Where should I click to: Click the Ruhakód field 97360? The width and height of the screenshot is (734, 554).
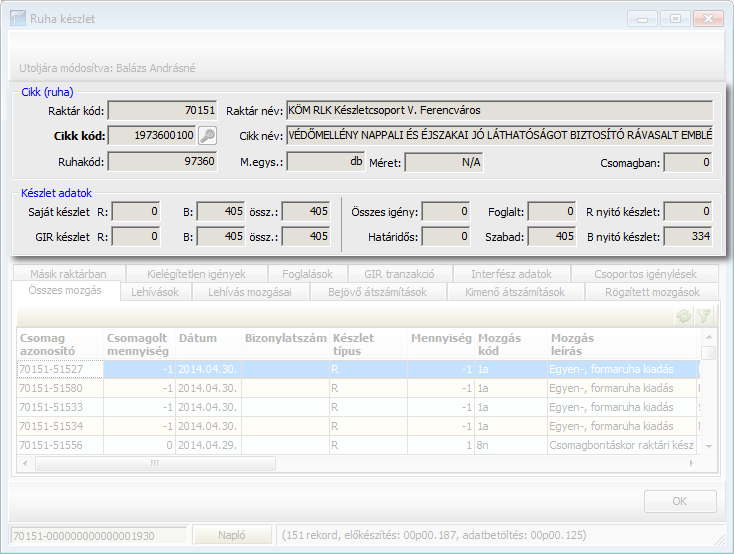162,162
